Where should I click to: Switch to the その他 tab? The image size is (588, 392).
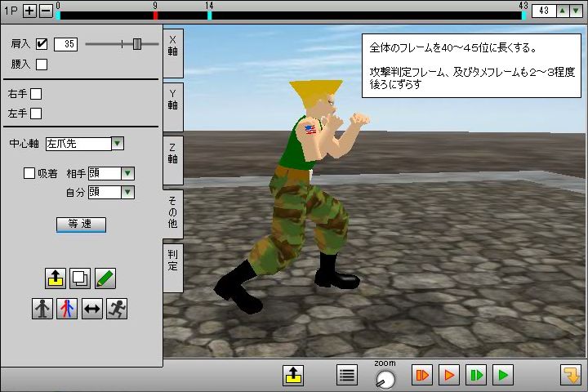pyautogui.click(x=173, y=214)
